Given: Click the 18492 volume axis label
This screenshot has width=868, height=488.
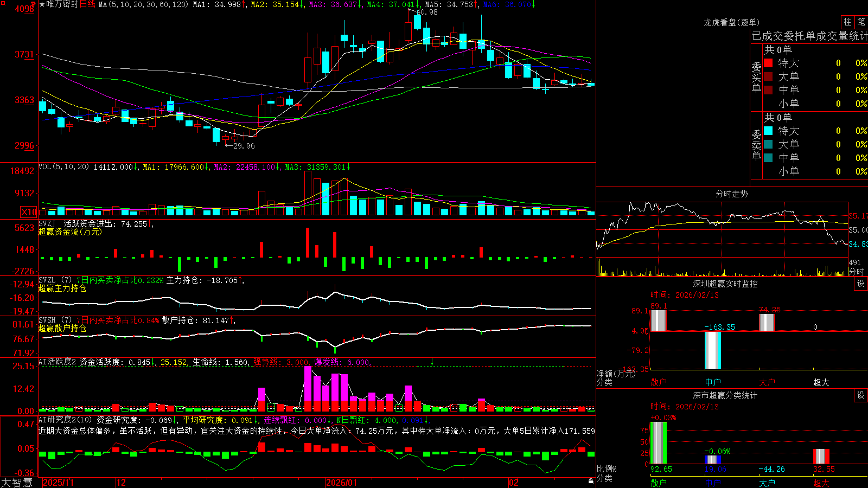Looking at the screenshot, I should pyautogui.click(x=22, y=171).
